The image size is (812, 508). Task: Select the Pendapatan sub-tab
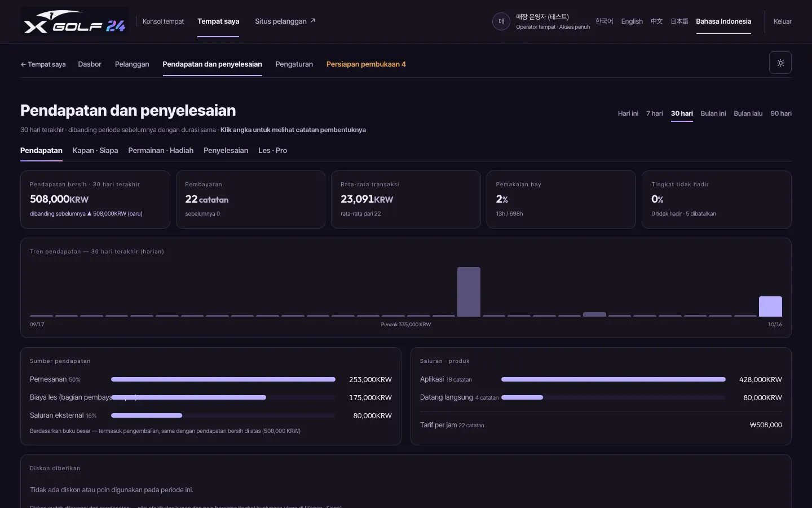41,151
